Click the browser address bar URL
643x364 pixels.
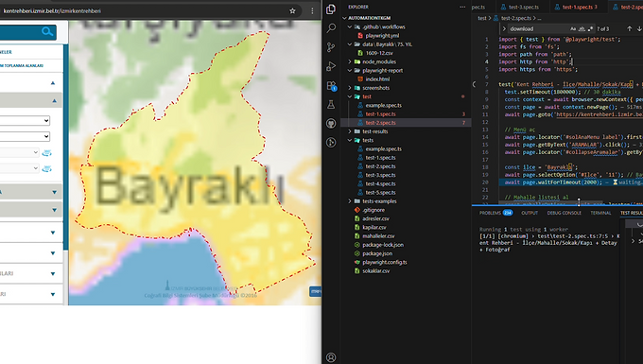53,11
